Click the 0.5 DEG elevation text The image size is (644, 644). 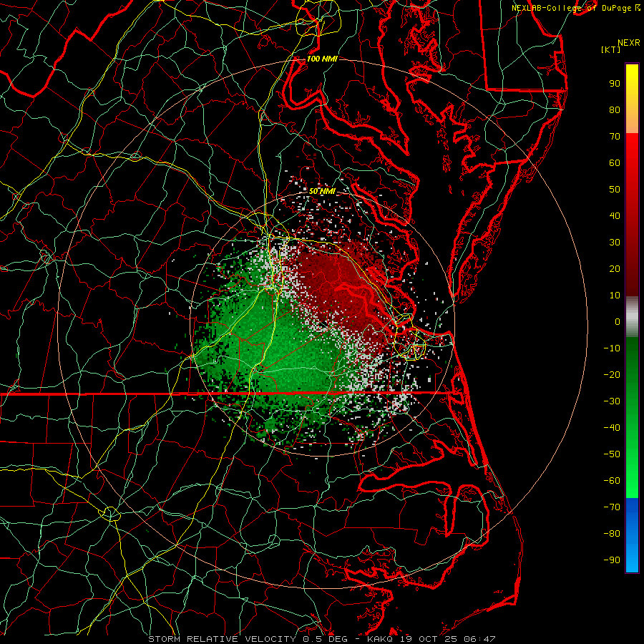tap(325, 639)
